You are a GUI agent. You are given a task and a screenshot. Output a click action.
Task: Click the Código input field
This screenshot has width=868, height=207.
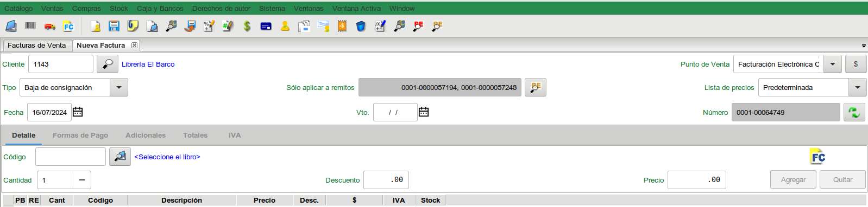point(71,157)
